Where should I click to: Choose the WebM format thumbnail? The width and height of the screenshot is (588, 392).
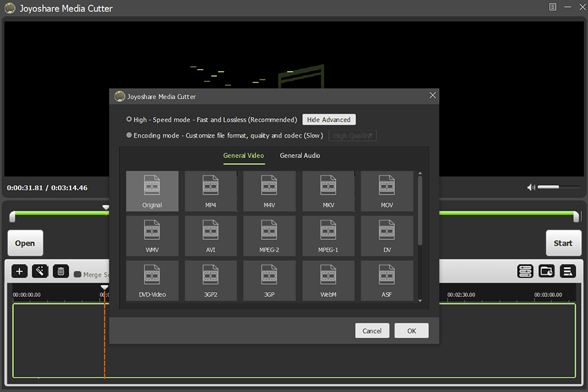(x=328, y=280)
